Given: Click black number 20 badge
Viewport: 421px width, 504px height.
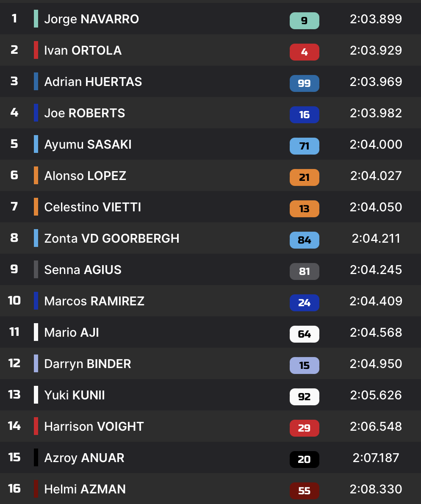Looking at the screenshot, I should 304,460.
